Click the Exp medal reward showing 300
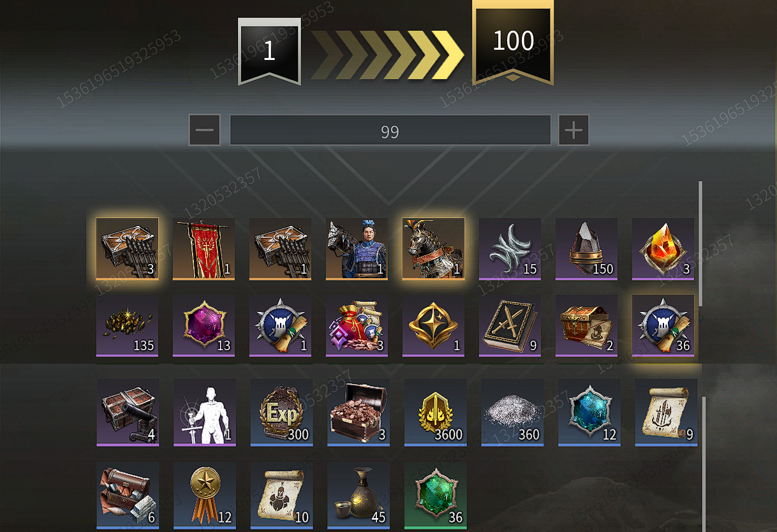 click(x=281, y=413)
